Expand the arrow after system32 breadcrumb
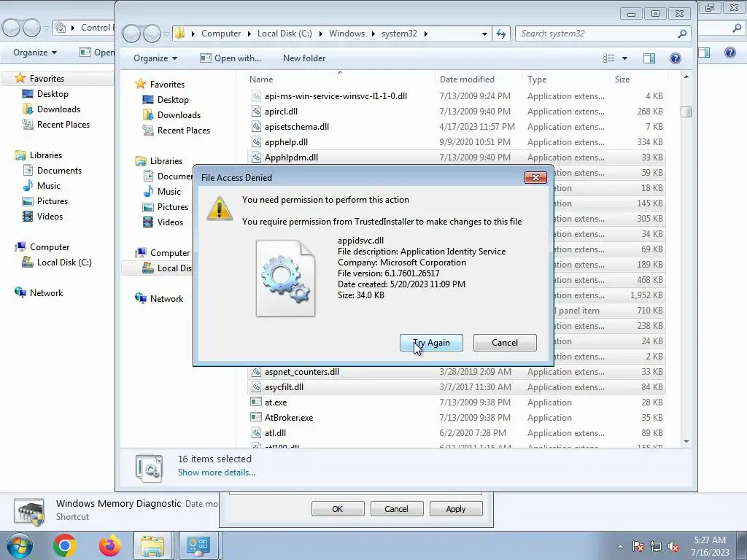 coord(425,34)
